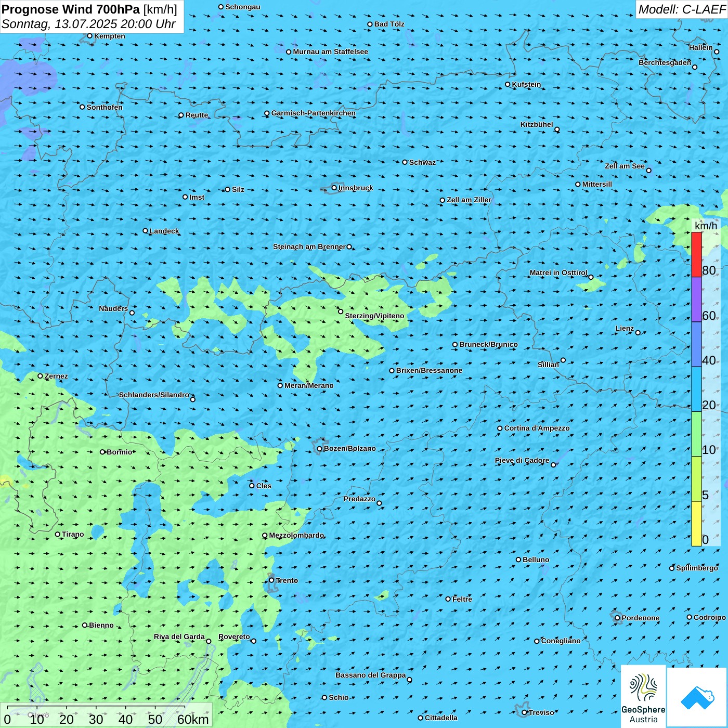Click the Kempten city marker circle
Screen dimensions: 728x728
coord(89,36)
